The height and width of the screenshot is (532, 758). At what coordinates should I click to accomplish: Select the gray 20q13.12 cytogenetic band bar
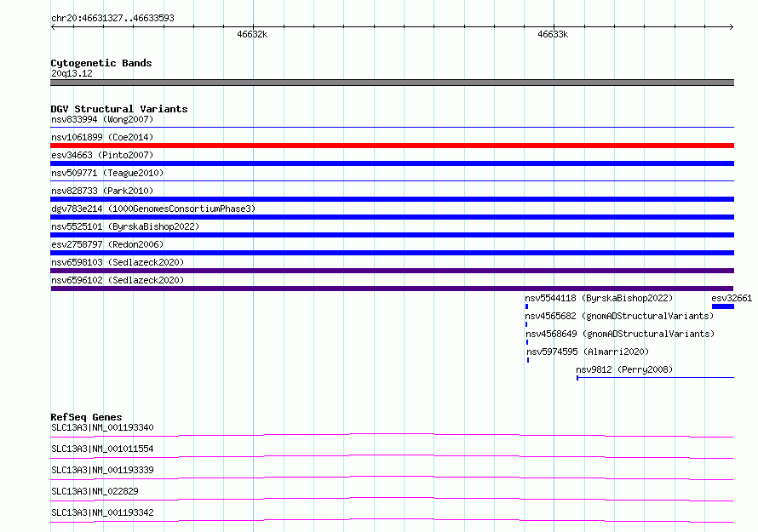pyautogui.click(x=392, y=83)
